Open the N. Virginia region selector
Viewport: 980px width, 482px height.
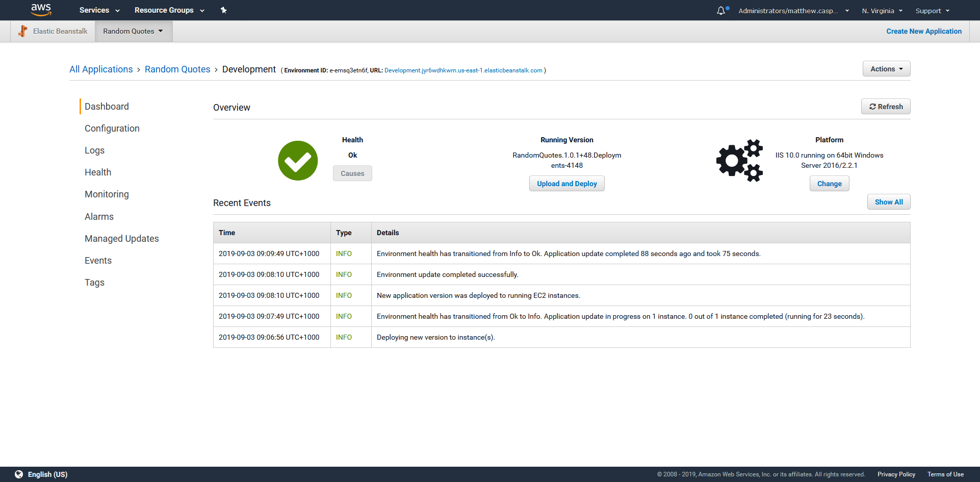click(x=882, y=11)
